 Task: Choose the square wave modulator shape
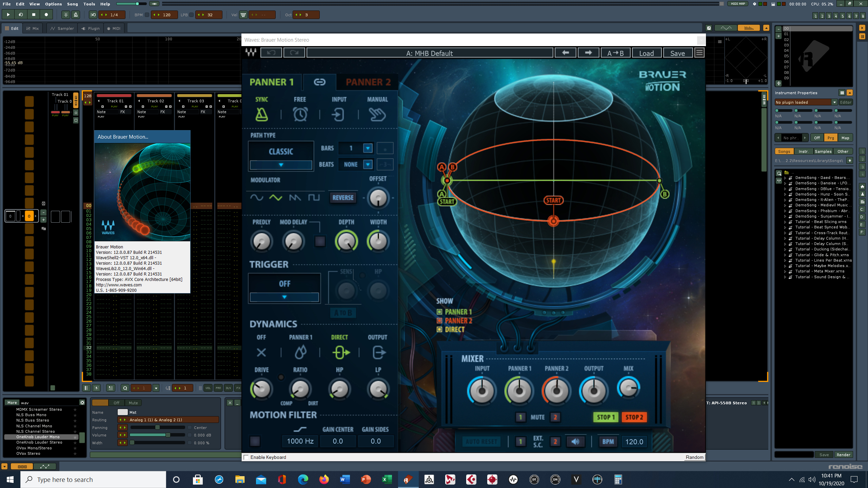314,198
